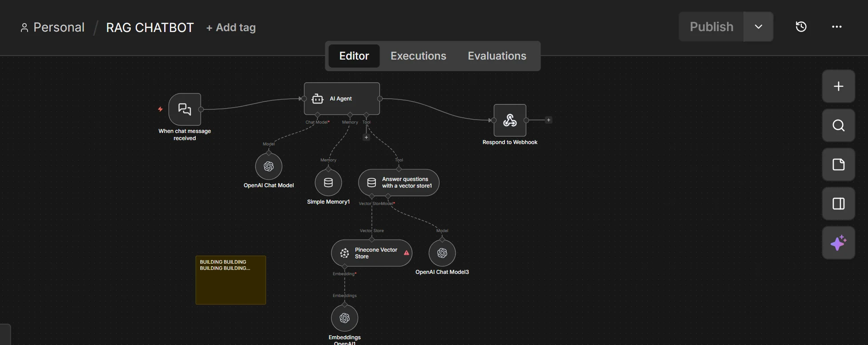Open the Pinecone Vector Store node

click(x=371, y=253)
